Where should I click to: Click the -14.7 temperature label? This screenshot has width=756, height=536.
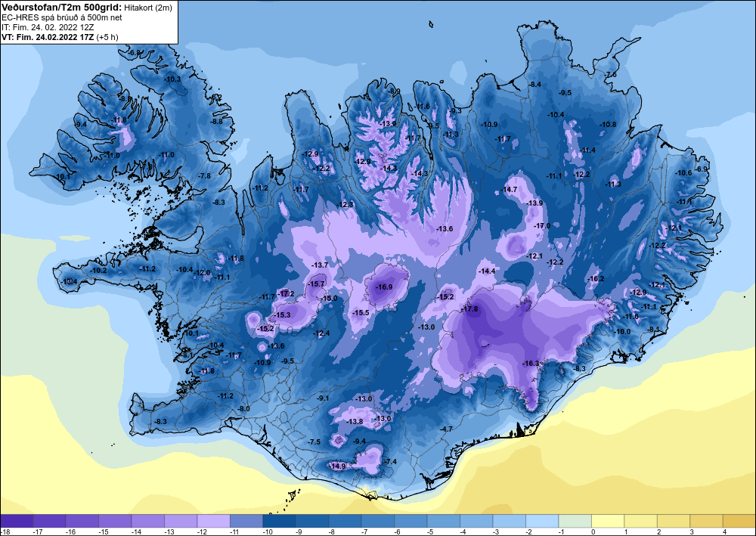click(x=509, y=190)
